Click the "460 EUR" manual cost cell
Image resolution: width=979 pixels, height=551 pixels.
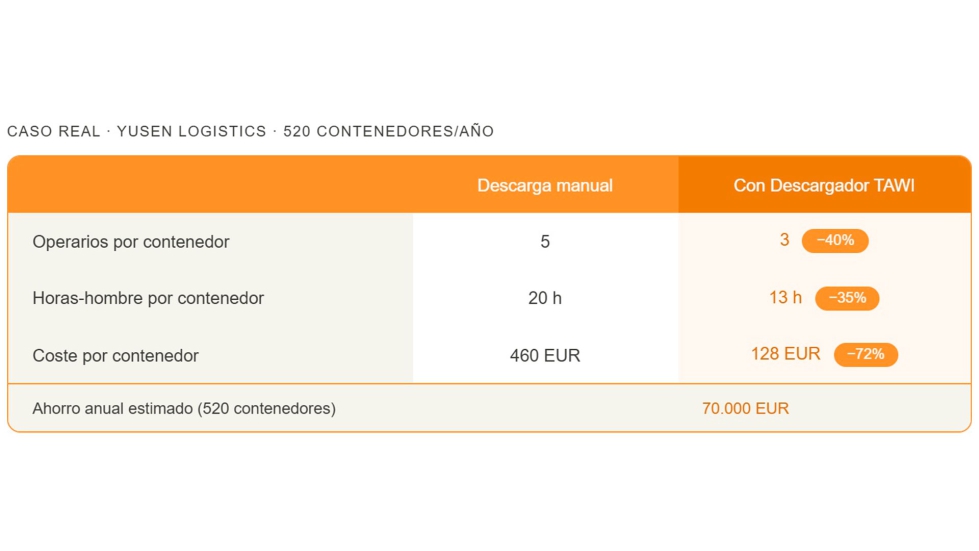(545, 356)
